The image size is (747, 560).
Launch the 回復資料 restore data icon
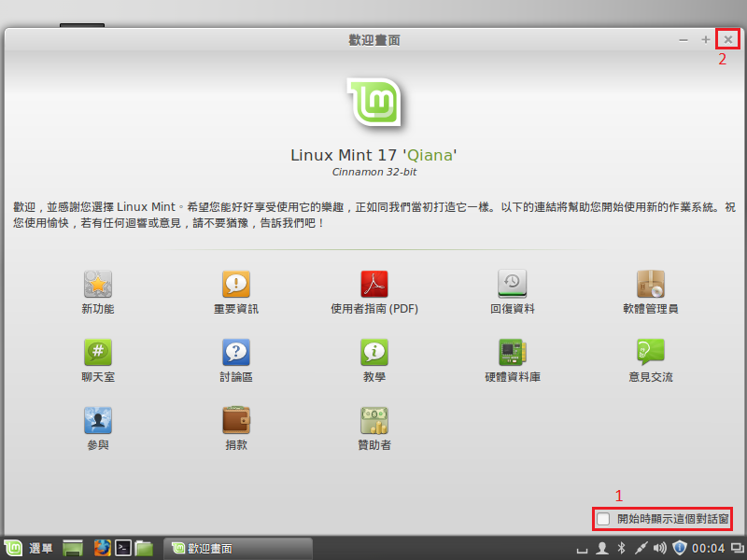[x=513, y=284]
